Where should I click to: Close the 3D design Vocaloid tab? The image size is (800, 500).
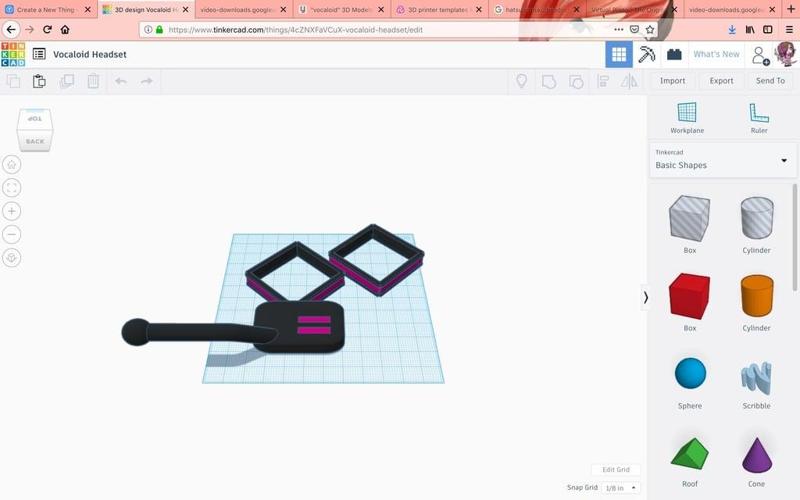[185, 10]
